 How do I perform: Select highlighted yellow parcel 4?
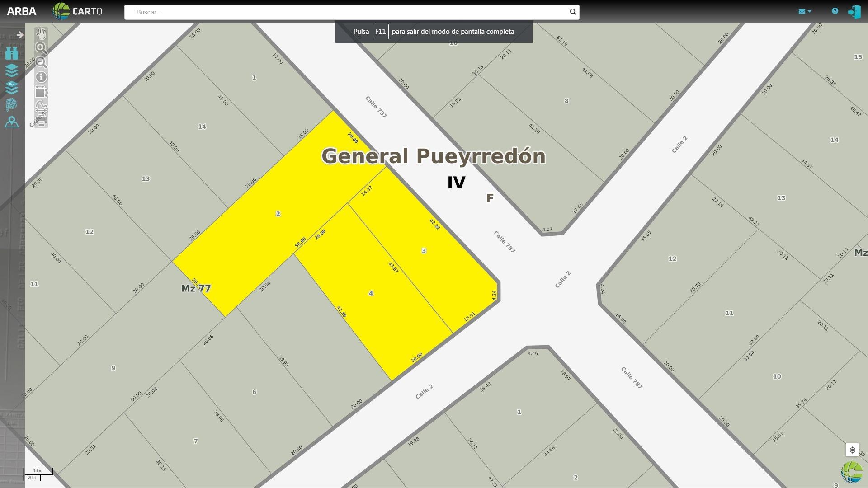(371, 293)
